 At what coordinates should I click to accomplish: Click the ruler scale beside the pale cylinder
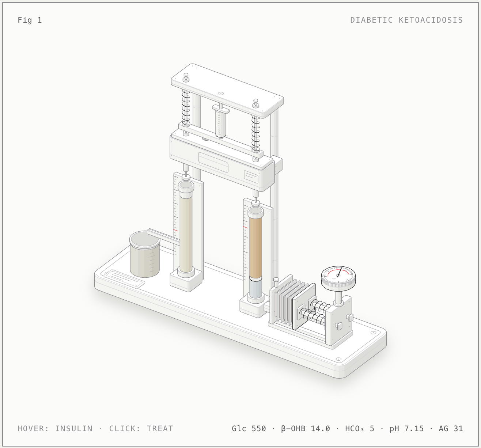(176, 219)
